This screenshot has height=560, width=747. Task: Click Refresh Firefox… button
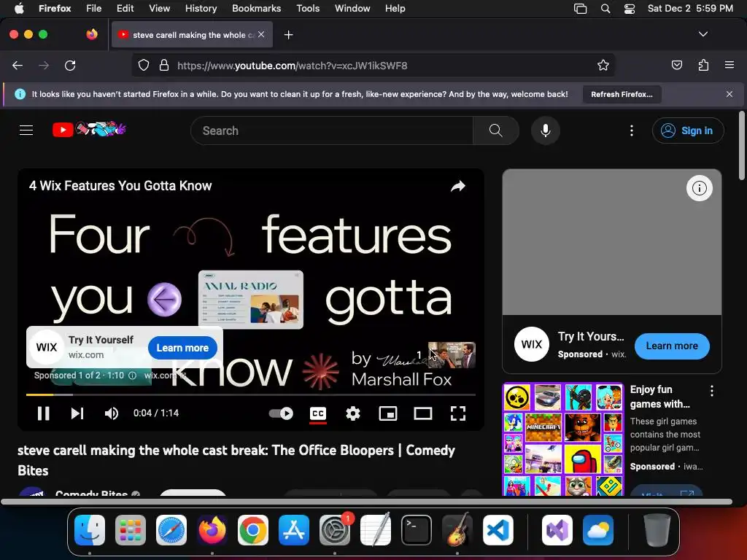622,94
